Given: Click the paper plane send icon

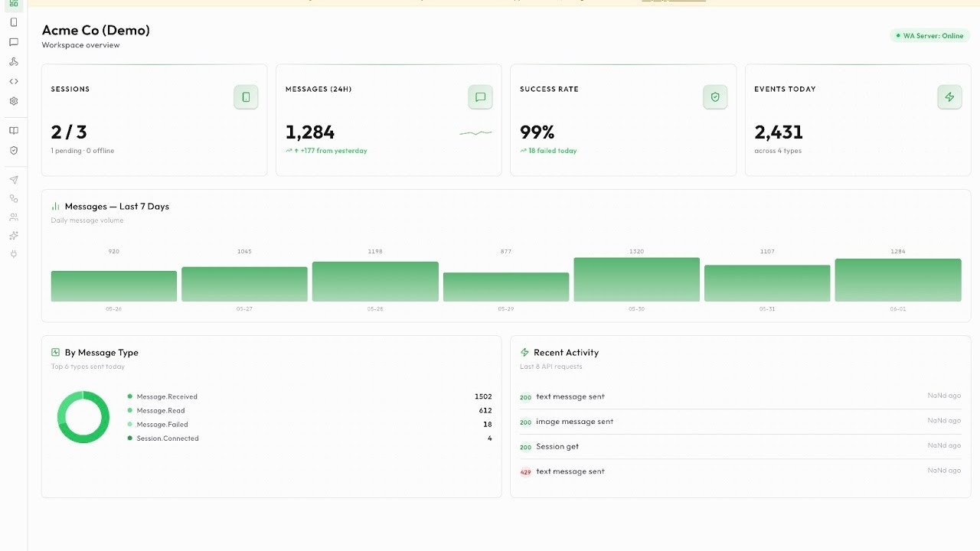Looking at the screenshot, I should (14, 180).
